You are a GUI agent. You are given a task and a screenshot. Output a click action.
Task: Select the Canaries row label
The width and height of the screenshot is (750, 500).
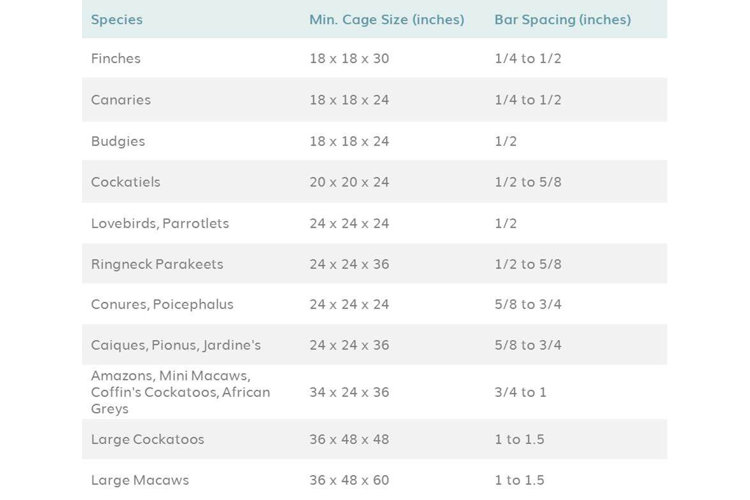click(x=121, y=100)
